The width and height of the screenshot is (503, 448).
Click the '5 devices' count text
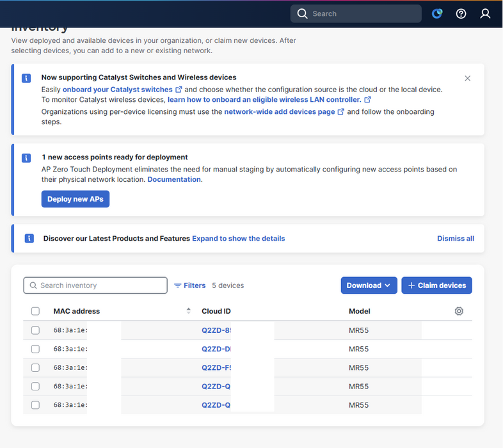click(x=228, y=285)
